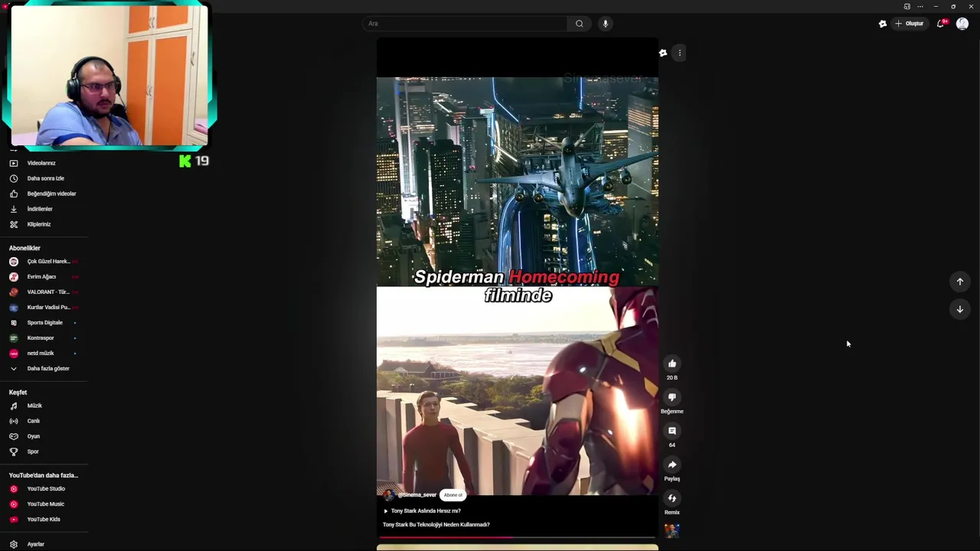Like the Short video
Viewport: 980px width, 551px height.
[x=671, y=364]
